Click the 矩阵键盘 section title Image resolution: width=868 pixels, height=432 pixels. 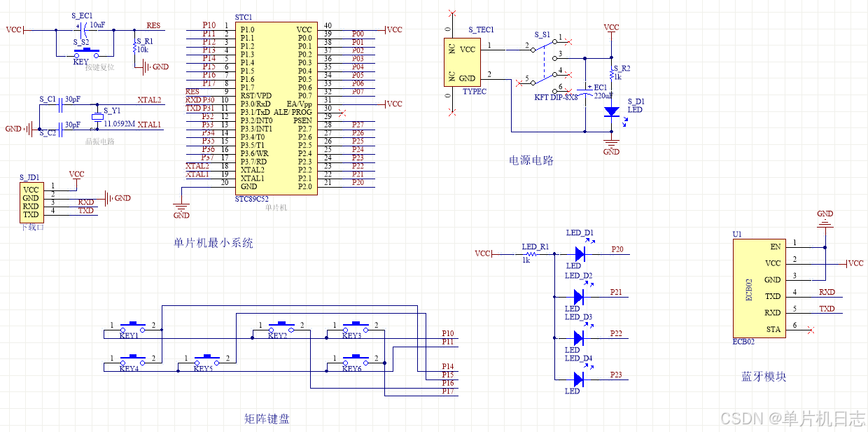click(x=267, y=419)
